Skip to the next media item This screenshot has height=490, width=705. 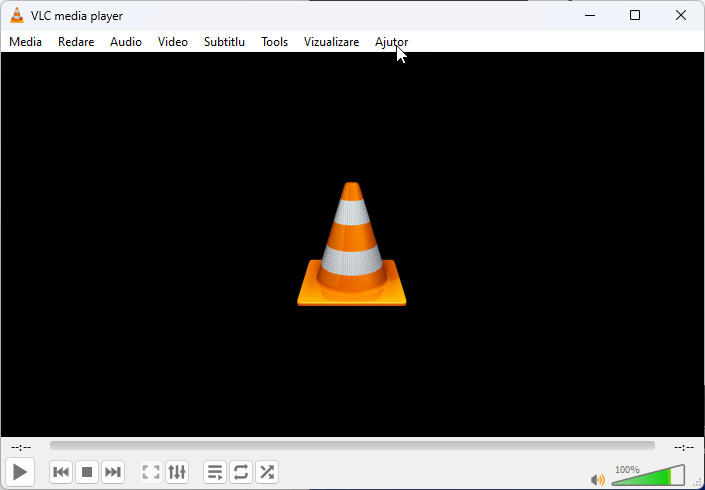pos(113,472)
